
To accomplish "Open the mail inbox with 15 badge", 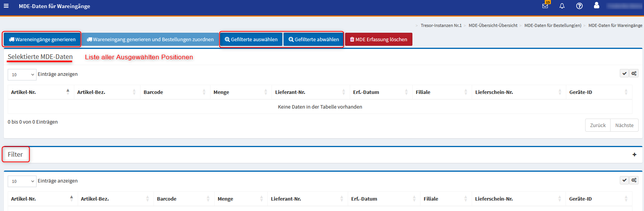I will (x=545, y=6).
